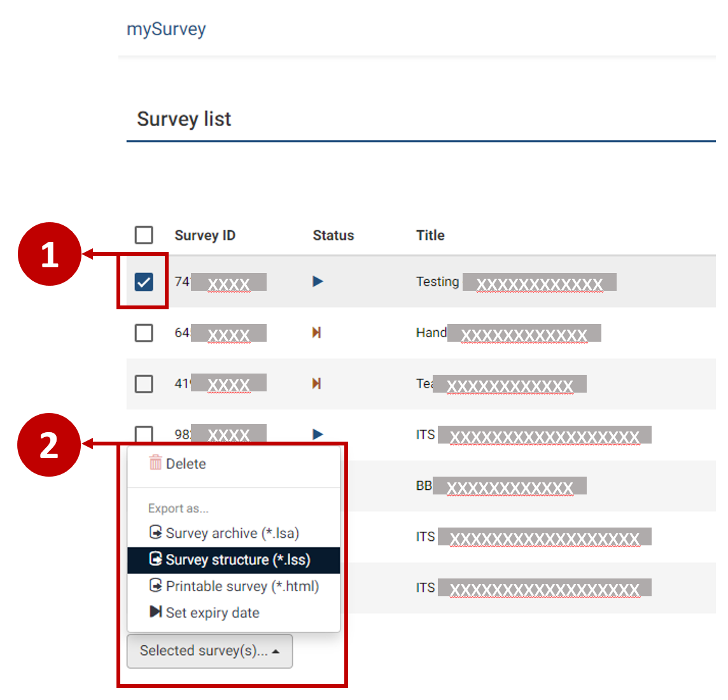Sort surveys by the Status column header
The image size is (728, 700).
tap(333, 235)
